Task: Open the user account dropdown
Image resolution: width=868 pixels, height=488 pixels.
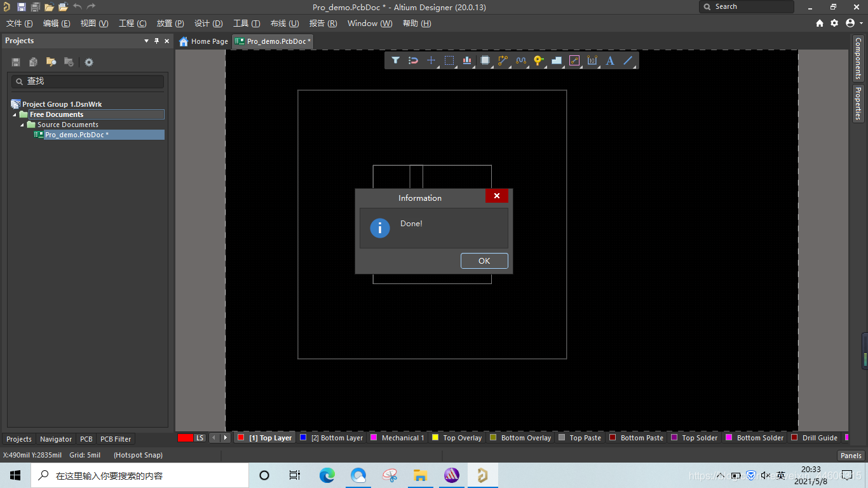Action: pos(853,23)
